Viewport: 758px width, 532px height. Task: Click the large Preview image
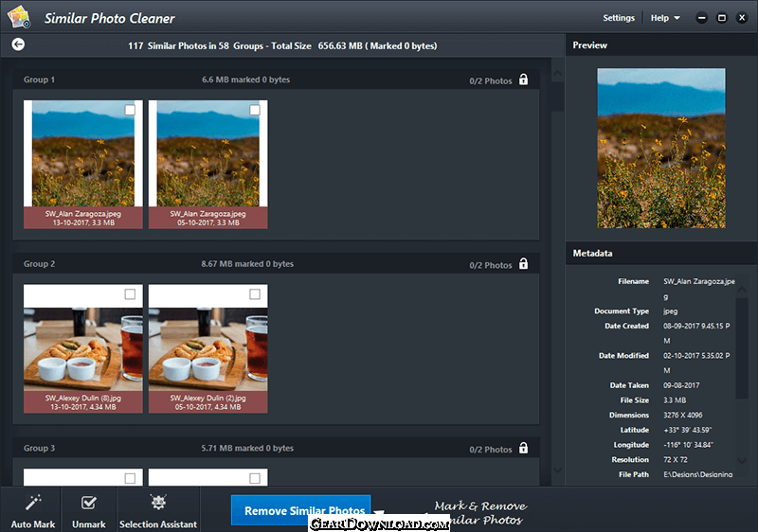point(660,148)
